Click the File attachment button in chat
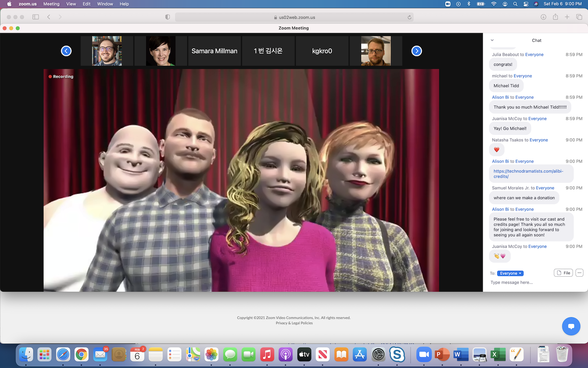 (x=563, y=273)
